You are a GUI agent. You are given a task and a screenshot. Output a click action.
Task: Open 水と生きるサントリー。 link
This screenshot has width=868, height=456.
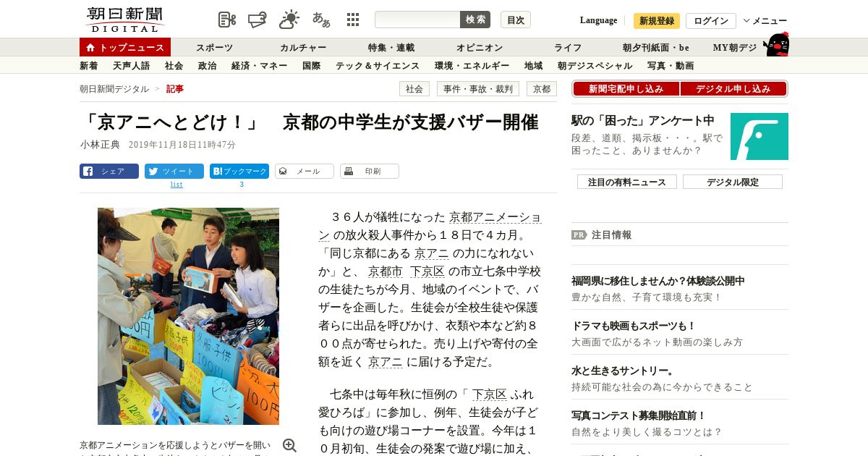[623, 371]
